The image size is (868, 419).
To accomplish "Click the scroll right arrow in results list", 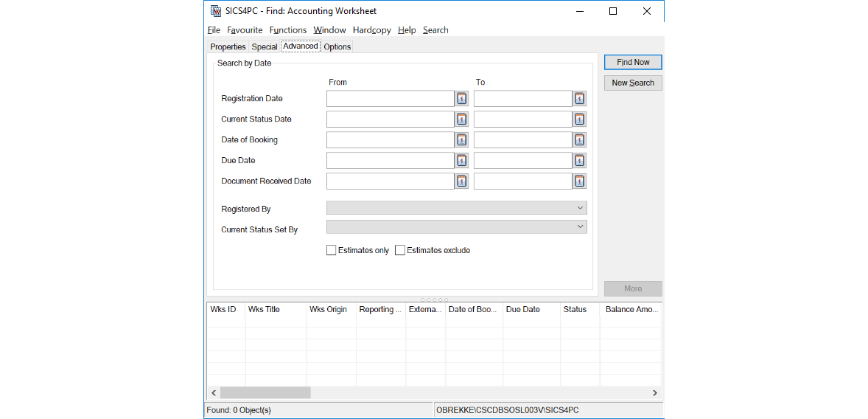I will [655, 393].
